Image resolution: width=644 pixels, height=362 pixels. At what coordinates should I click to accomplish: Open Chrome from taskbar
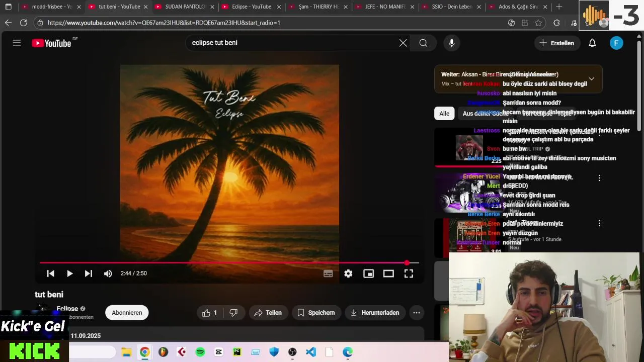pyautogui.click(x=144, y=352)
